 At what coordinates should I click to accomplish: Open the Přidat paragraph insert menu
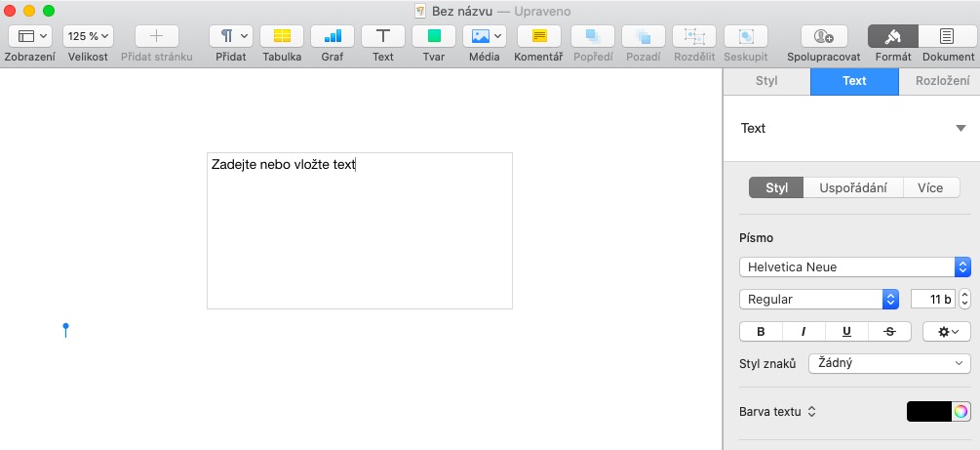[x=231, y=36]
